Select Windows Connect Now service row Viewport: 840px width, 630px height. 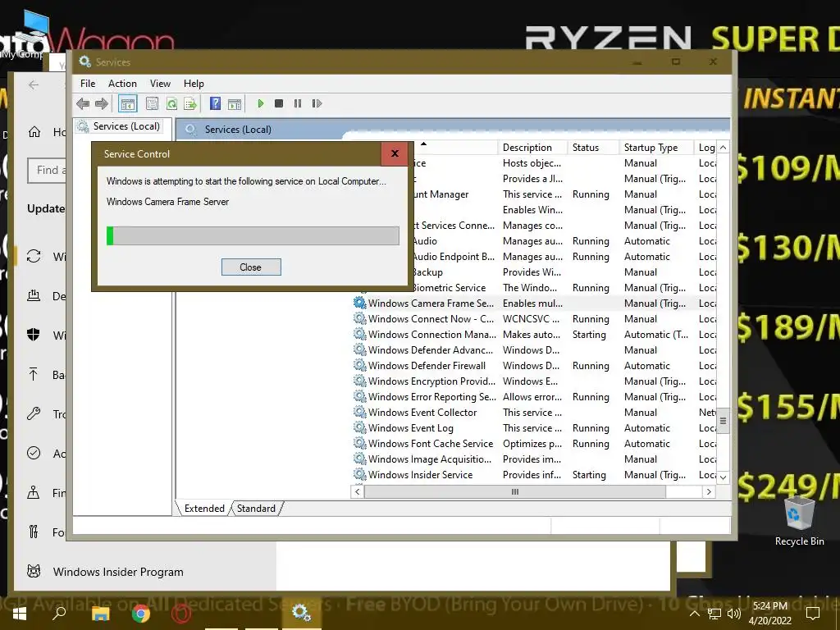(x=535, y=319)
